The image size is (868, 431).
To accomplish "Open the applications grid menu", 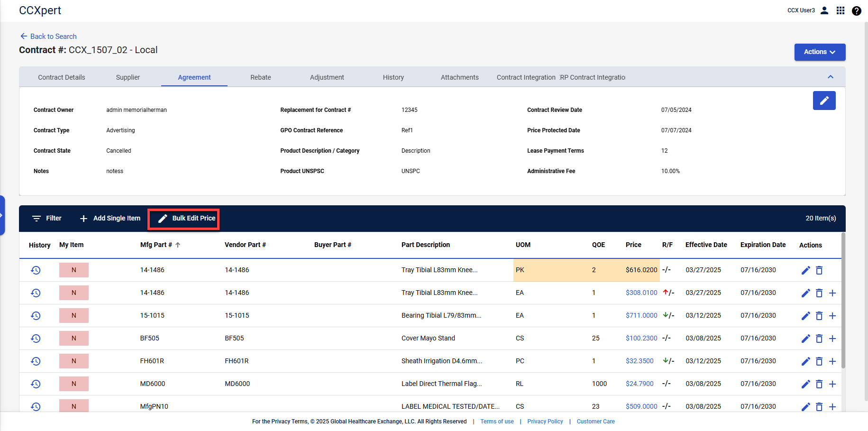I will [x=841, y=10].
